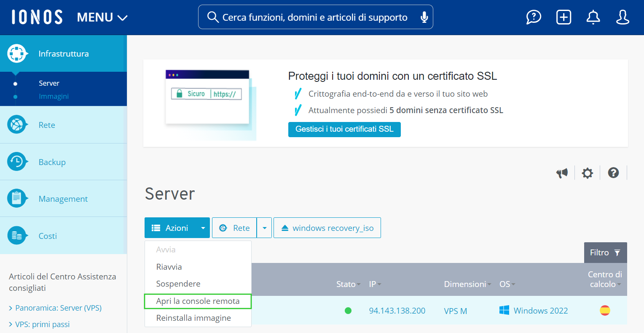644x333 pixels.
Task: Open the help chat bubble icon
Action: point(534,17)
